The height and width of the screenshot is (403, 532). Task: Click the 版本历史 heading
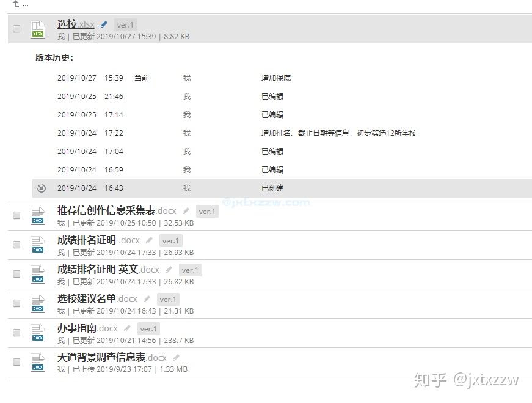click(x=54, y=57)
